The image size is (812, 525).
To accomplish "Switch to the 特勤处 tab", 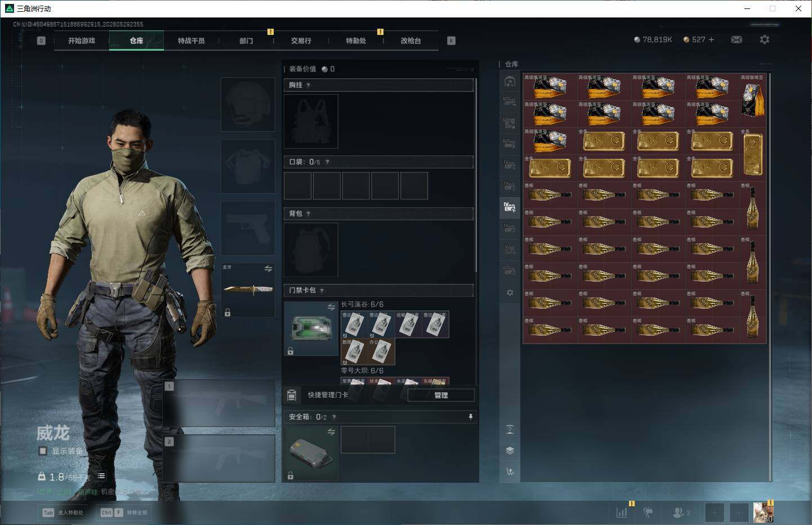I will pos(356,41).
